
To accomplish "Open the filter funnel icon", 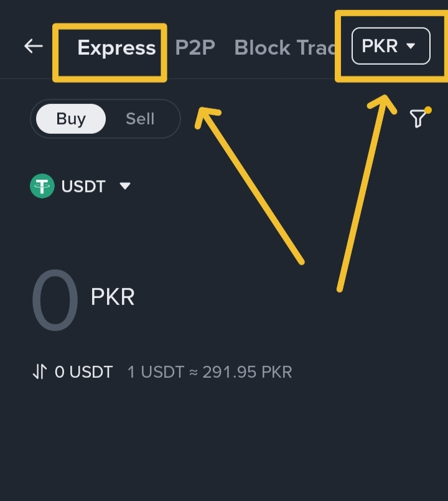I will point(418,119).
